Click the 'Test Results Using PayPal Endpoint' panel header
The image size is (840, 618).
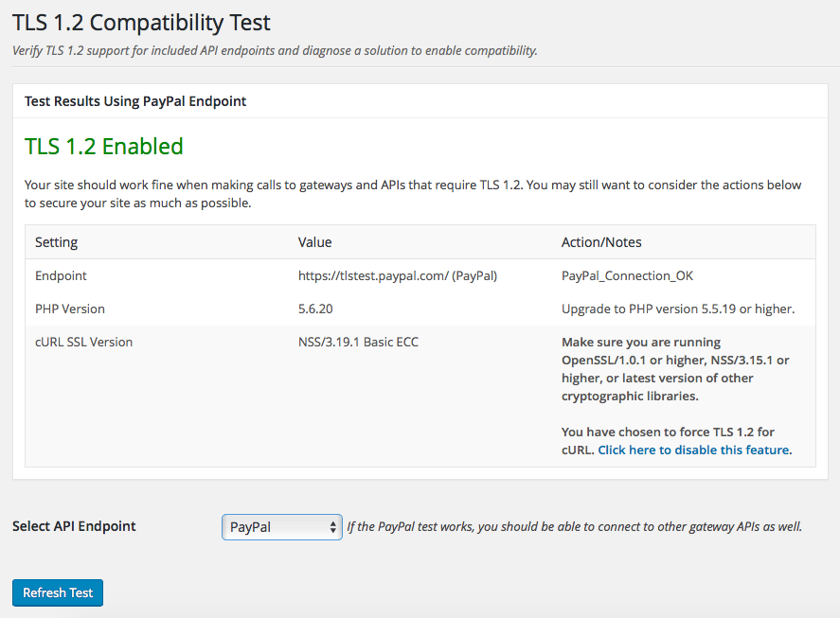135,101
